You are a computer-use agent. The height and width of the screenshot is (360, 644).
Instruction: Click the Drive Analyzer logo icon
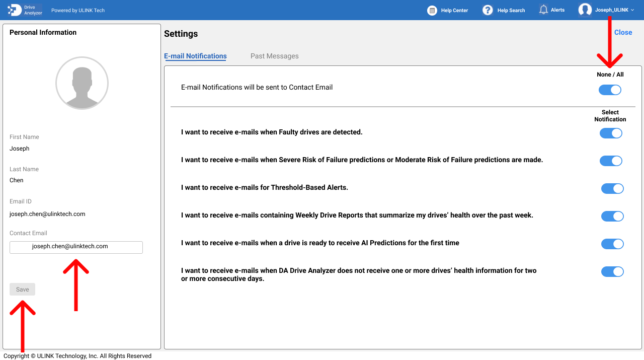pyautogui.click(x=15, y=10)
